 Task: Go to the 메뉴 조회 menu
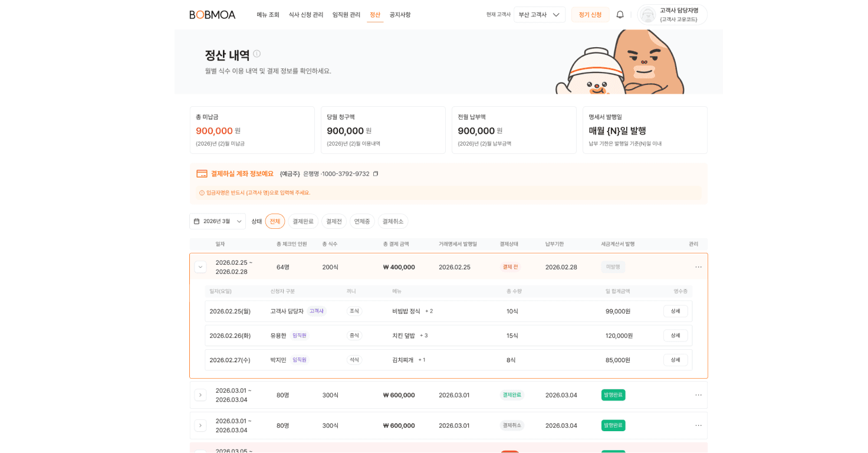pyautogui.click(x=268, y=15)
